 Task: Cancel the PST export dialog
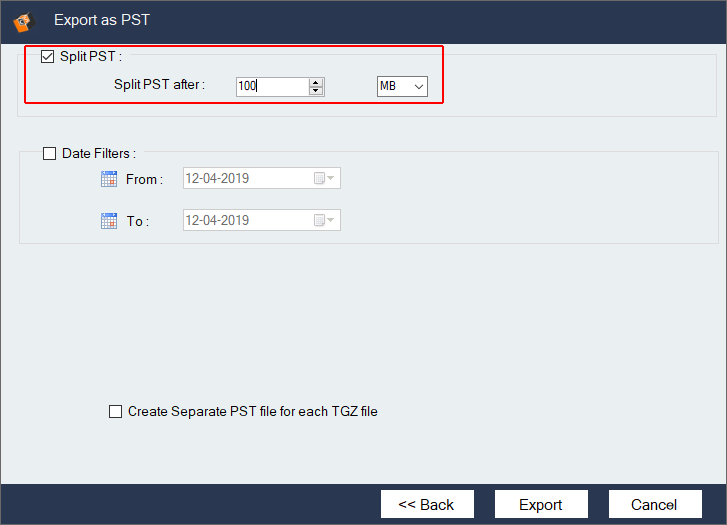coord(654,505)
